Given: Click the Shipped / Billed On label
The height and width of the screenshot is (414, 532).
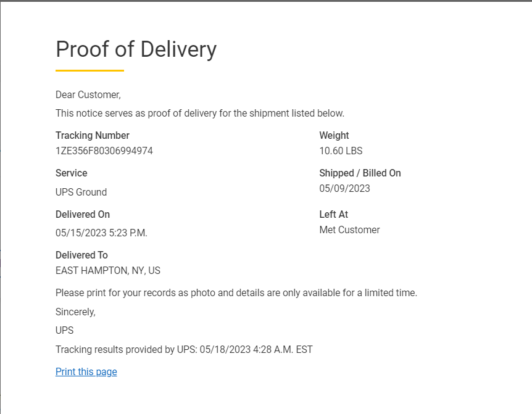Looking at the screenshot, I should [360, 173].
